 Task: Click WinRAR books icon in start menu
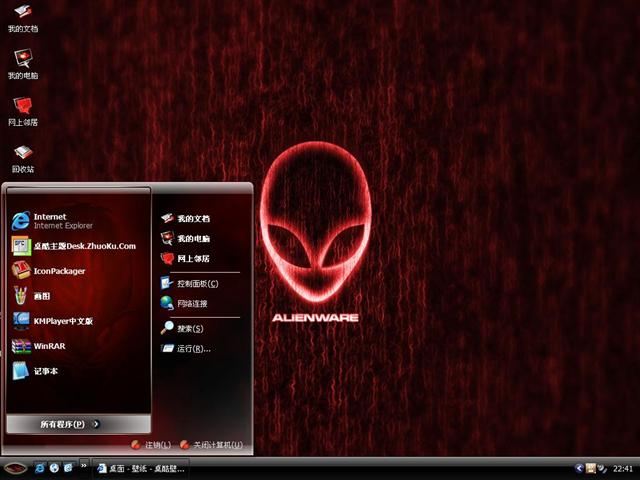[21, 346]
